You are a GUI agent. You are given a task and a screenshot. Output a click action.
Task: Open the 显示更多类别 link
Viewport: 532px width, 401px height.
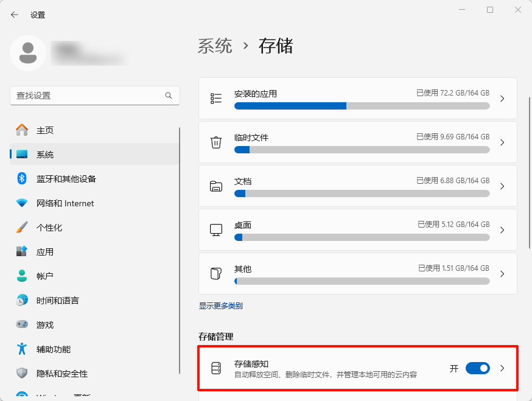point(220,305)
